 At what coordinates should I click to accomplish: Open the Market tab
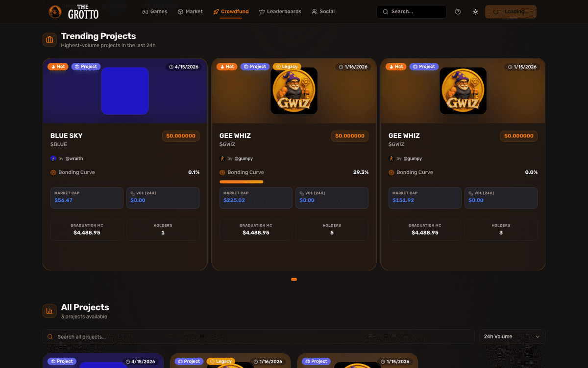190,12
